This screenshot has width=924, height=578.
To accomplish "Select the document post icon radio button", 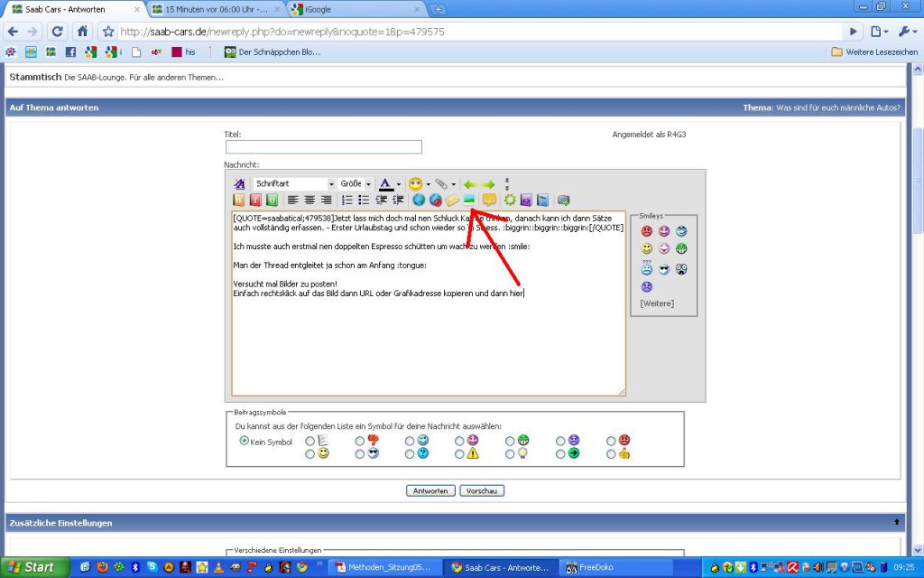I will (x=310, y=441).
